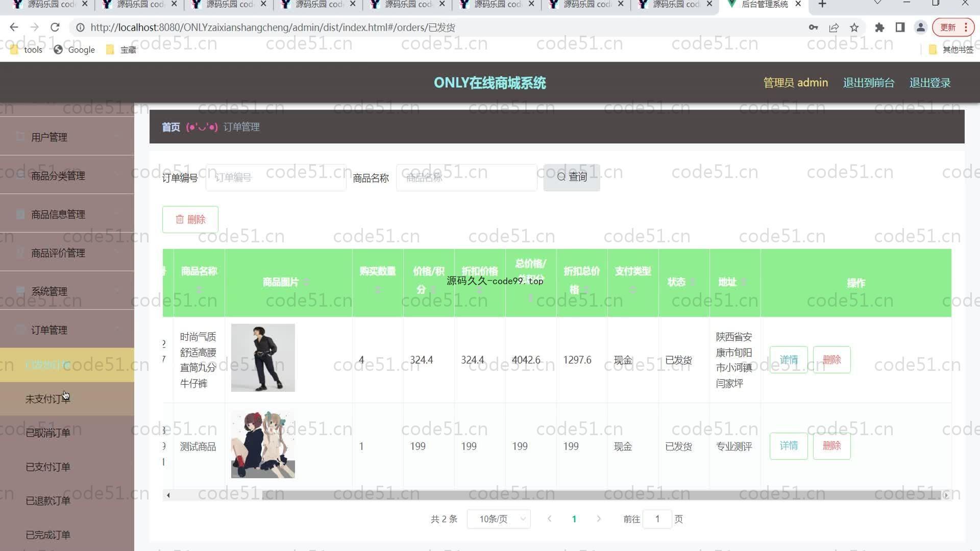Open the 宝藏 bookmark folder
Viewport: 980px width, 551px height.
click(121, 49)
